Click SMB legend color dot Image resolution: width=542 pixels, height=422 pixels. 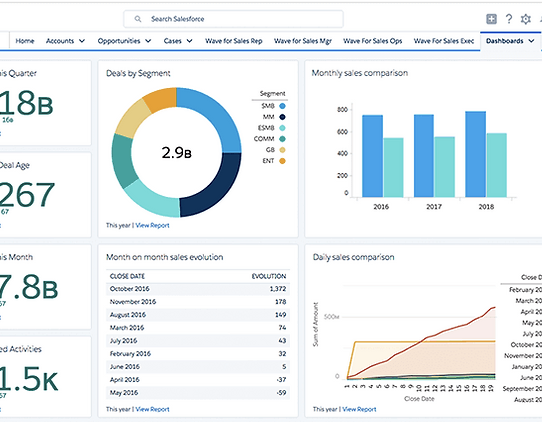(282, 106)
